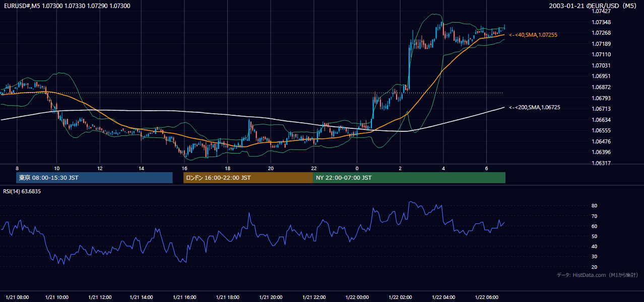This screenshot has height=302, width=644.
Task: Click price axis value 1.07110
Action: (x=601, y=54)
